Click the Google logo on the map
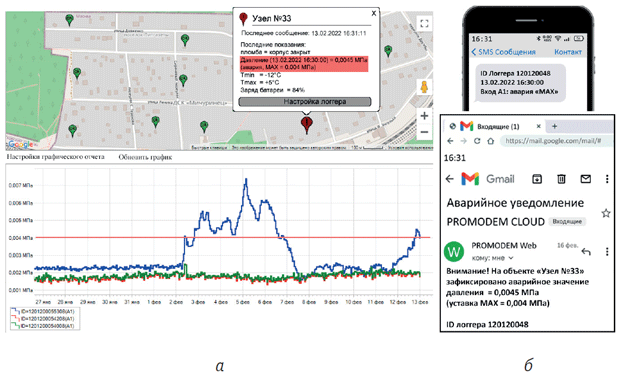620x376 pixels. click(20, 144)
